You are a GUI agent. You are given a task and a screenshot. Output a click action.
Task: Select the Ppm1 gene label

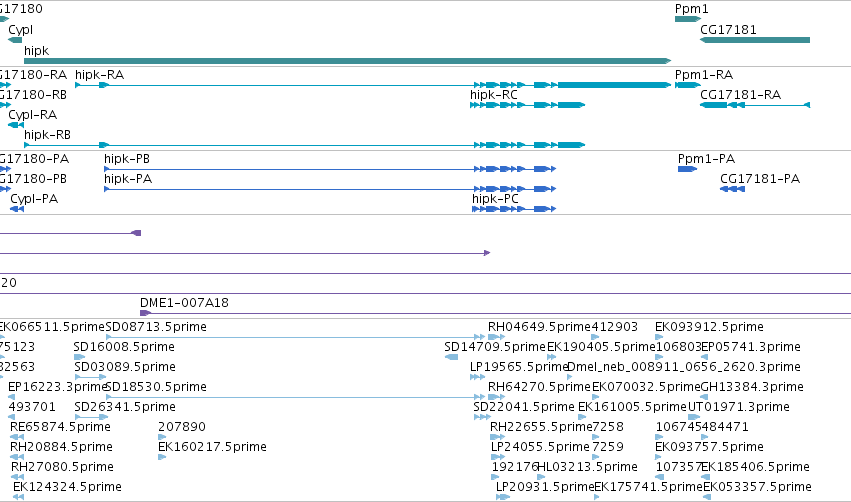coord(691,9)
